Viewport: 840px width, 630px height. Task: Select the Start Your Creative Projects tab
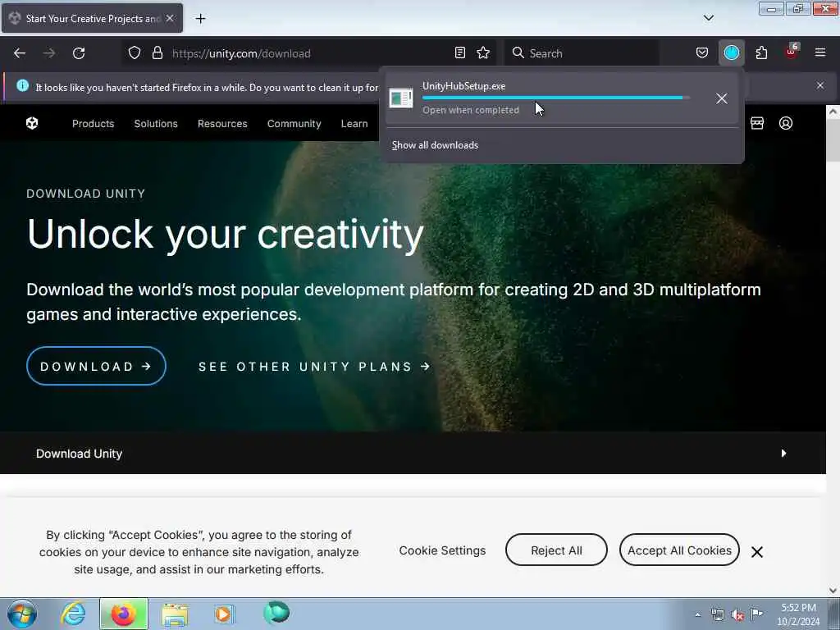(x=92, y=19)
